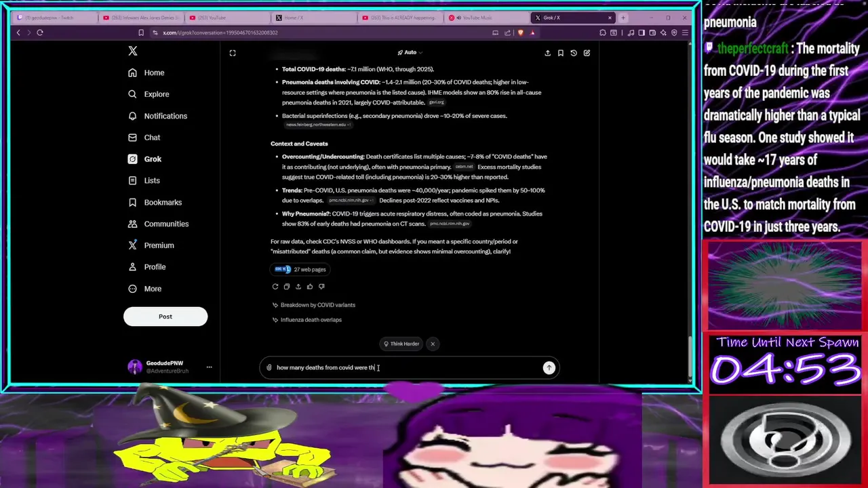The height and width of the screenshot is (488, 868).
Task: Send the message with the arrow button
Action: 549,367
